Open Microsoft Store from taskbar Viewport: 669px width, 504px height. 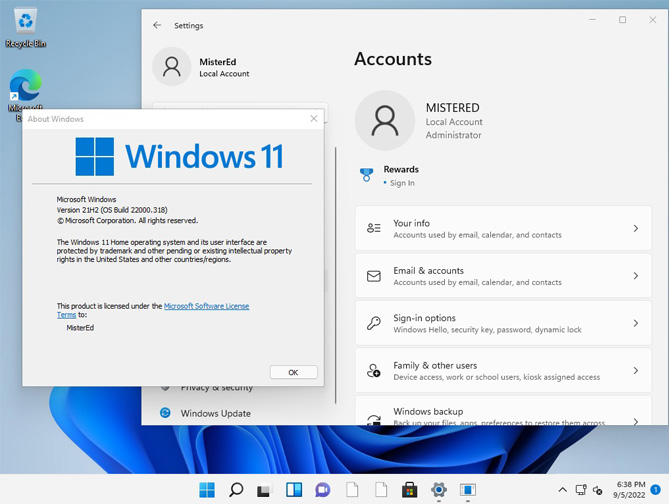point(410,490)
